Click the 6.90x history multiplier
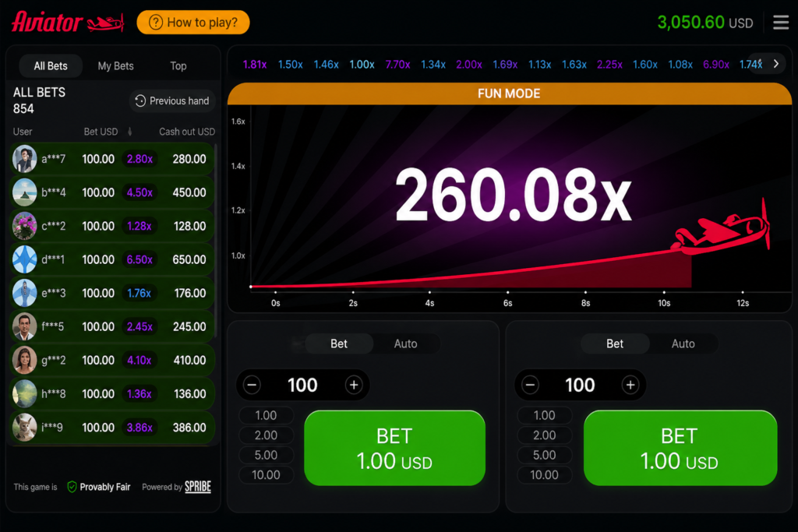Screen dimensions: 798x532 click(715, 65)
